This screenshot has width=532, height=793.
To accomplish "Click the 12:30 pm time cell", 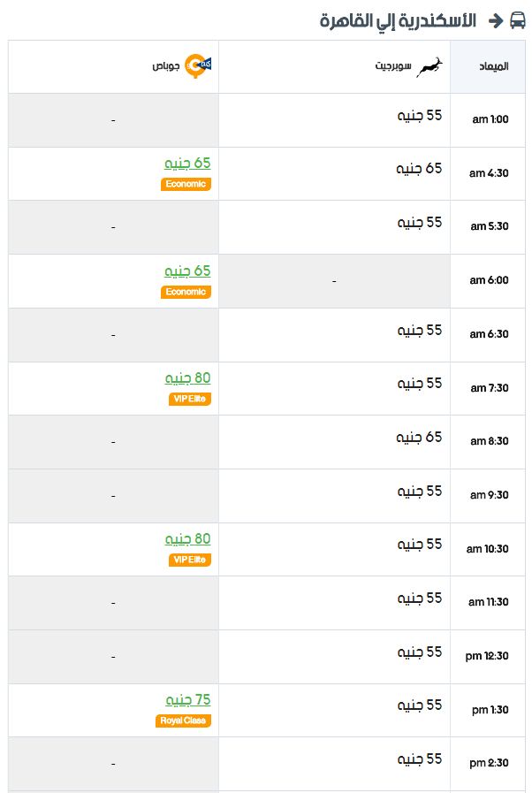I will [x=488, y=657].
